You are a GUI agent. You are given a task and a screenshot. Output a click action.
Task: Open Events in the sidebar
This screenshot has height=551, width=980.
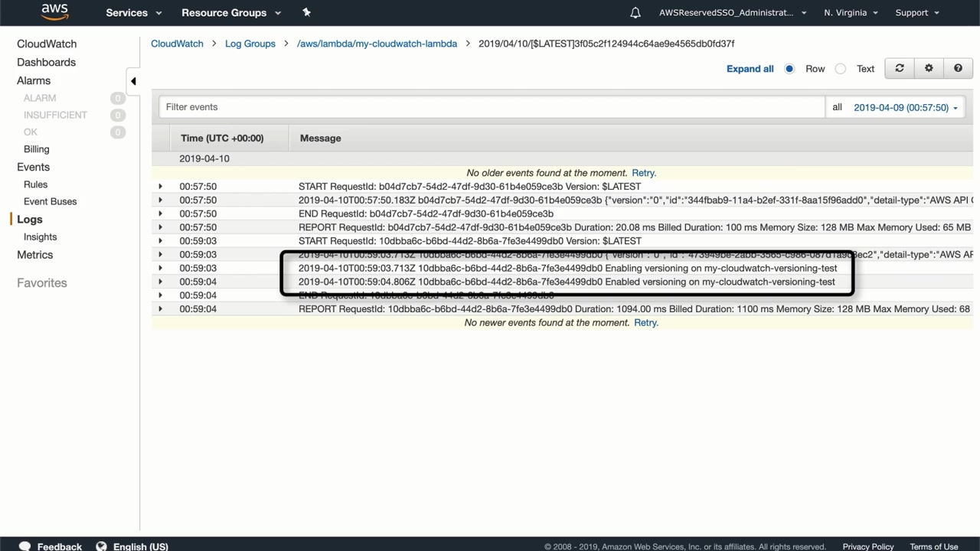point(33,167)
